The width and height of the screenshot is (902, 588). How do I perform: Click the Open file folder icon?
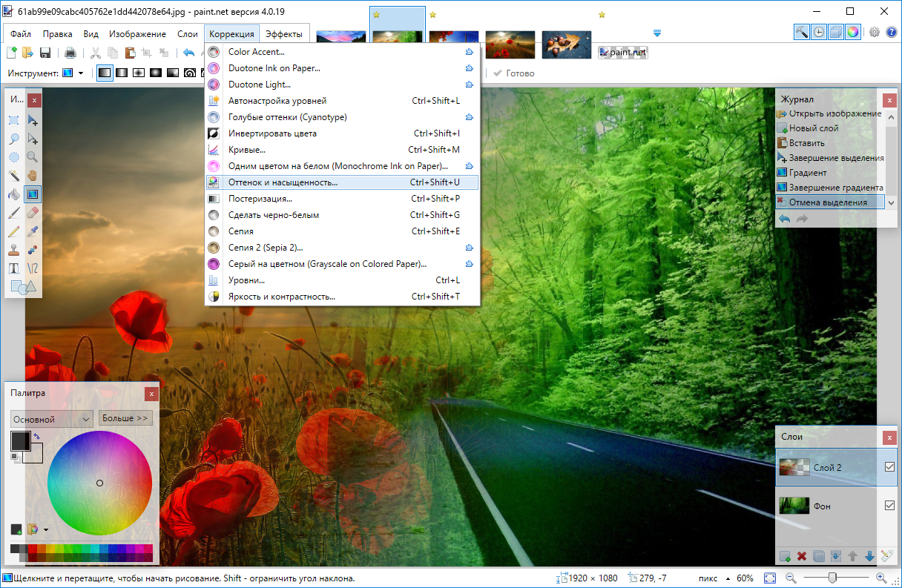[27, 53]
